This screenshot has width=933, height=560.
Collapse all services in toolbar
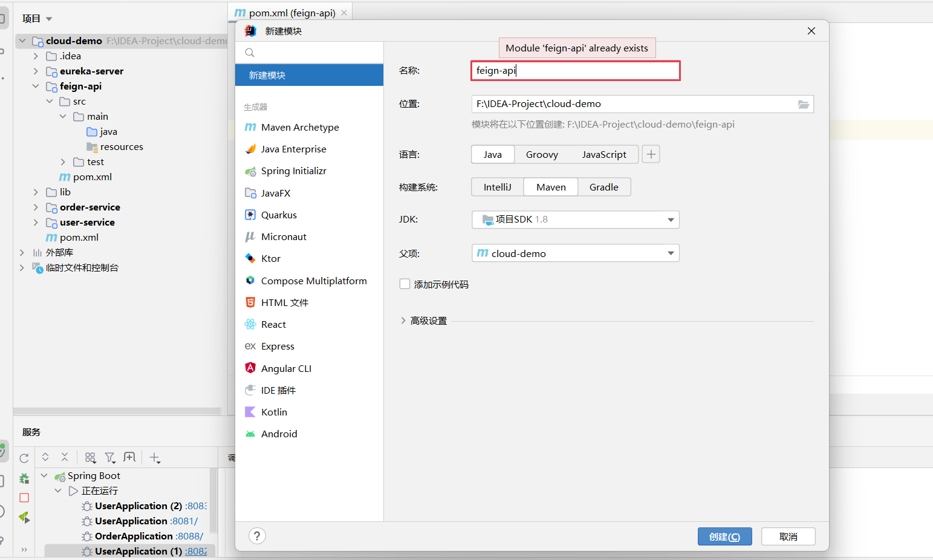click(x=65, y=457)
